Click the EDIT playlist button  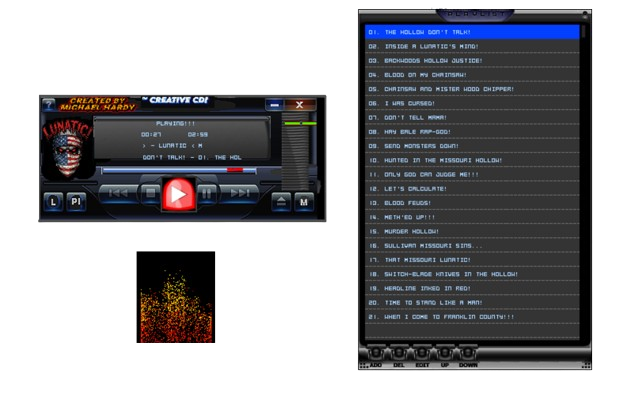pos(422,353)
